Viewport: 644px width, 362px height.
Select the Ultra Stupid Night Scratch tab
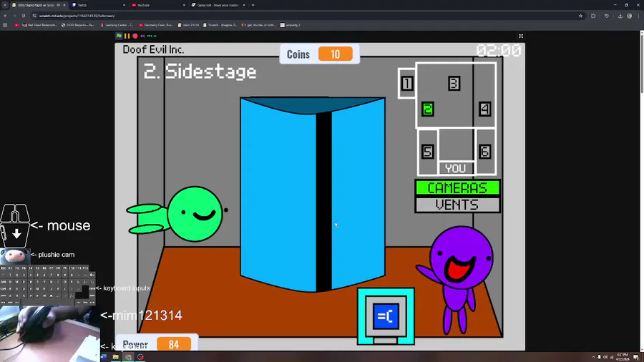(36, 5)
